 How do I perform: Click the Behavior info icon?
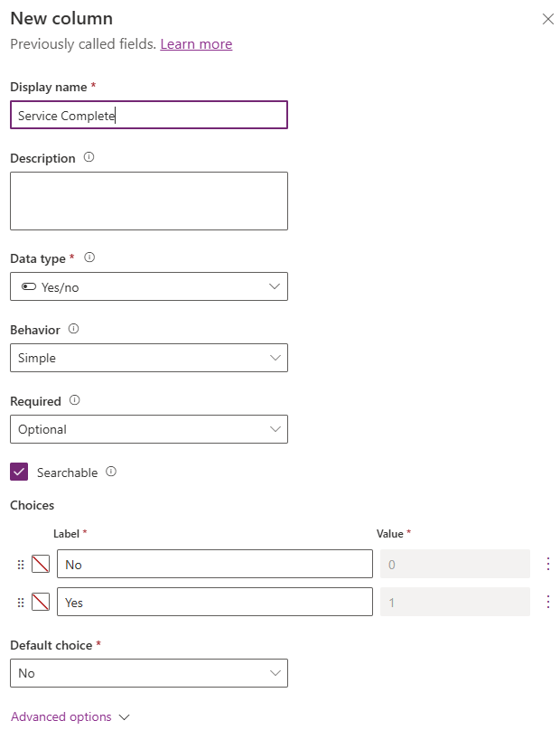(74, 330)
